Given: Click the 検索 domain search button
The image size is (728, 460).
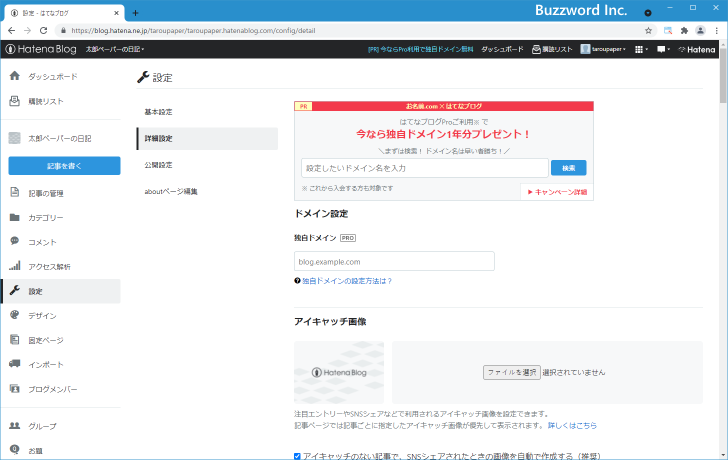Looking at the screenshot, I should pos(568,168).
